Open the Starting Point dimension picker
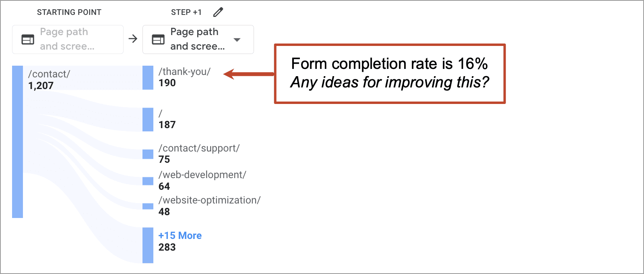The height and width of the screenshot is (274, 644). (x=68, y=39)
